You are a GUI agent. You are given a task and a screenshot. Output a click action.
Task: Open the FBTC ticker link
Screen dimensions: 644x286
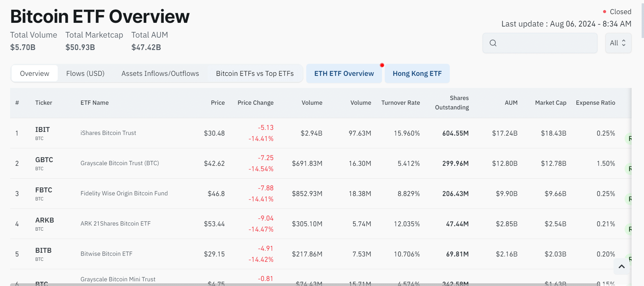(x=44, y=190)
